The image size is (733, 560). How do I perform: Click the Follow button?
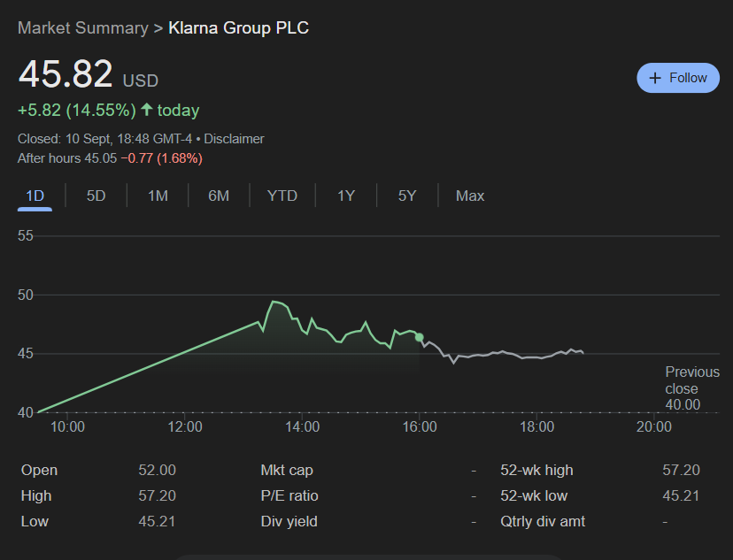click(x=678, y=78)
